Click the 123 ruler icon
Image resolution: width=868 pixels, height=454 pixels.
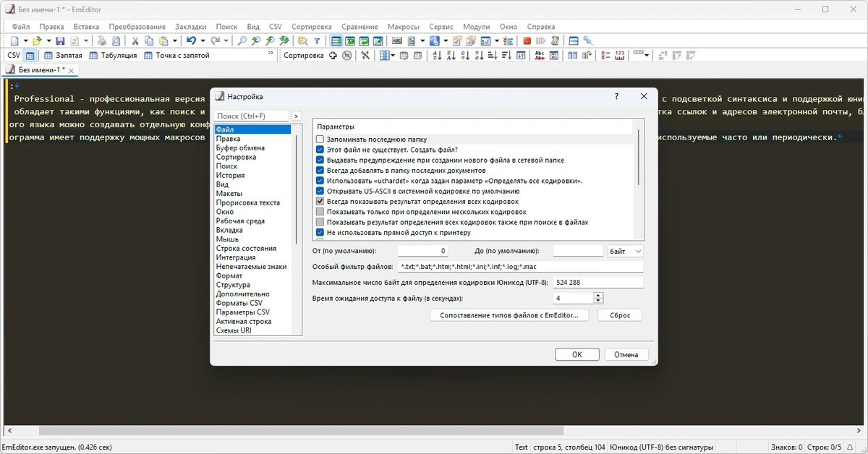point(620,56)
